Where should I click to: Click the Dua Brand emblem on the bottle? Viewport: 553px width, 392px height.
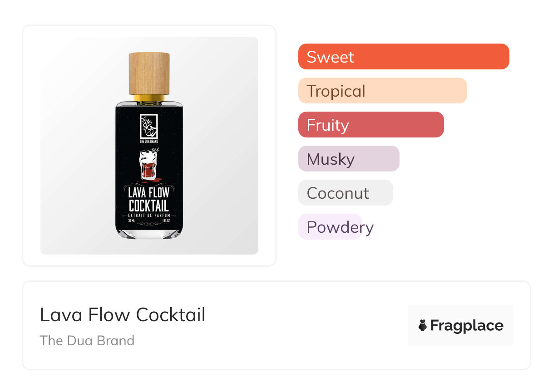coord(149,126)
